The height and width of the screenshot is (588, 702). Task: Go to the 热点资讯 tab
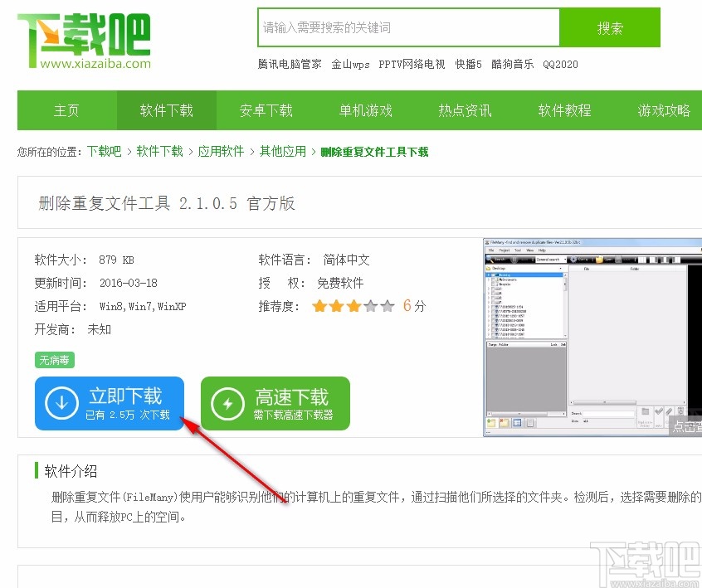coord(465,109)
